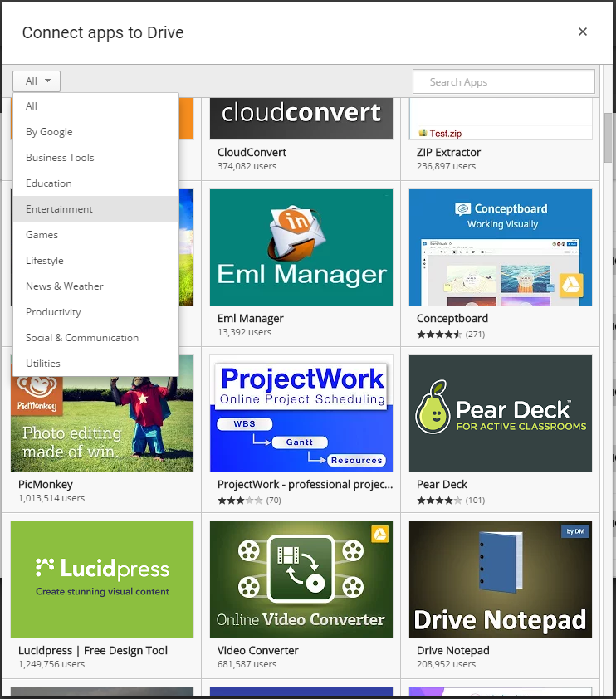616x699 pixels.
Task: Click the 13,392 users count
Action: (x=244, y=332)
